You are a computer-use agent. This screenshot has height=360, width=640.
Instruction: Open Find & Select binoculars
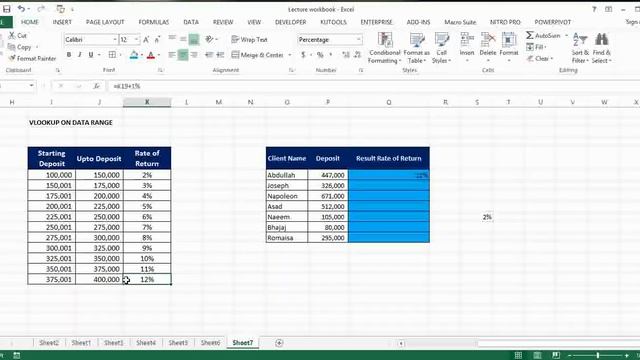pos(602,48)
